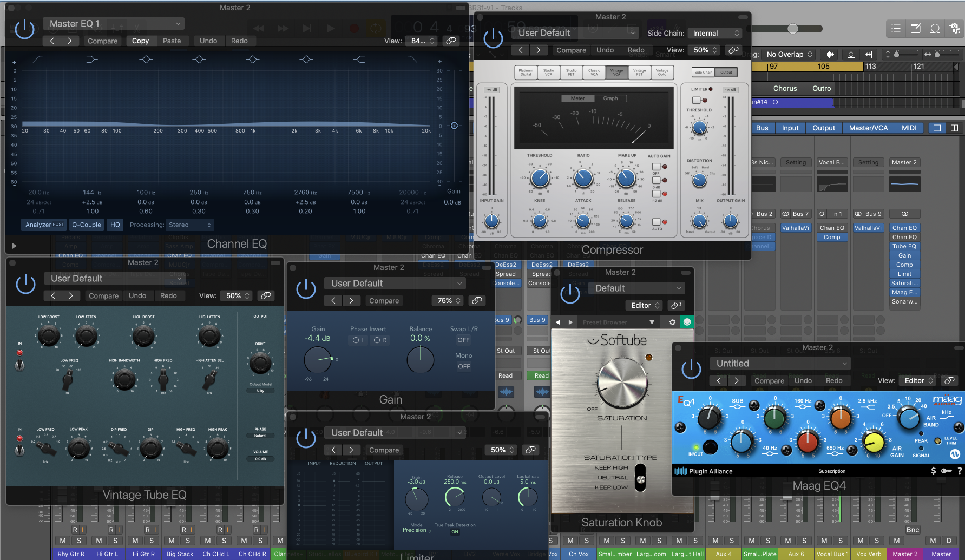Click link icon in Compressor header
The height and width of the screenshot is (560, 965).
tap(733, 50)
